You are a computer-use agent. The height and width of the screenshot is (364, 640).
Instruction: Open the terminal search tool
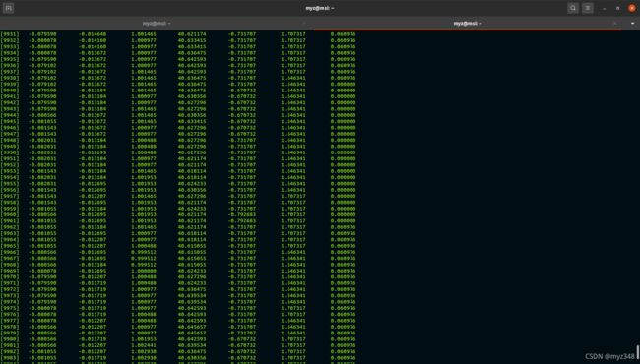click(573, 8)
